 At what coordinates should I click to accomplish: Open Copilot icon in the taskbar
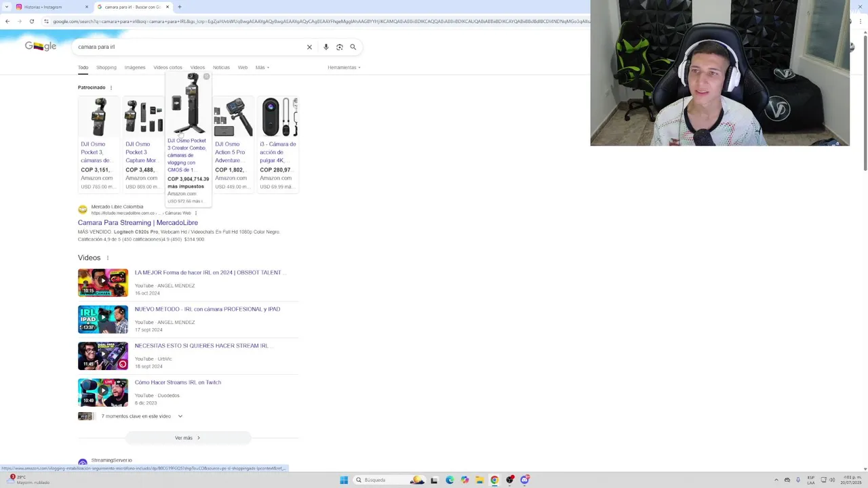[x=465, y=480]
